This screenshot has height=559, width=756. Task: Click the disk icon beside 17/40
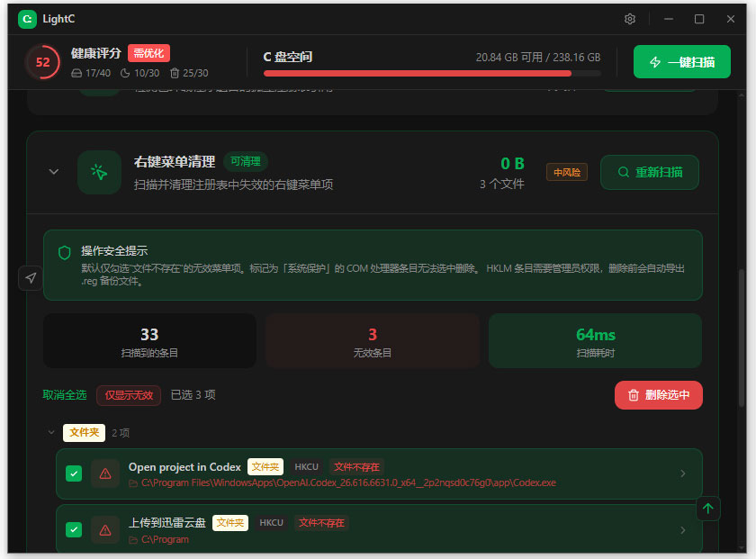coord(76,73)
